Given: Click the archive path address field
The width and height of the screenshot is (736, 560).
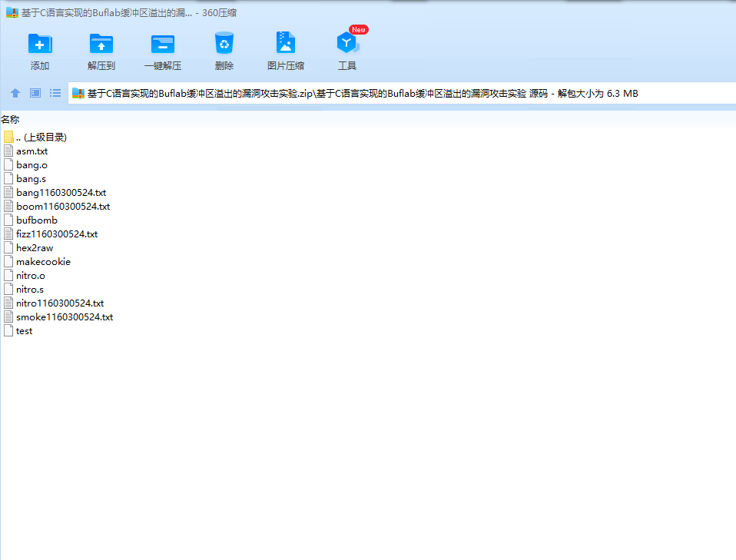Looking at the screenshot, I should click(x=402, y=94).
